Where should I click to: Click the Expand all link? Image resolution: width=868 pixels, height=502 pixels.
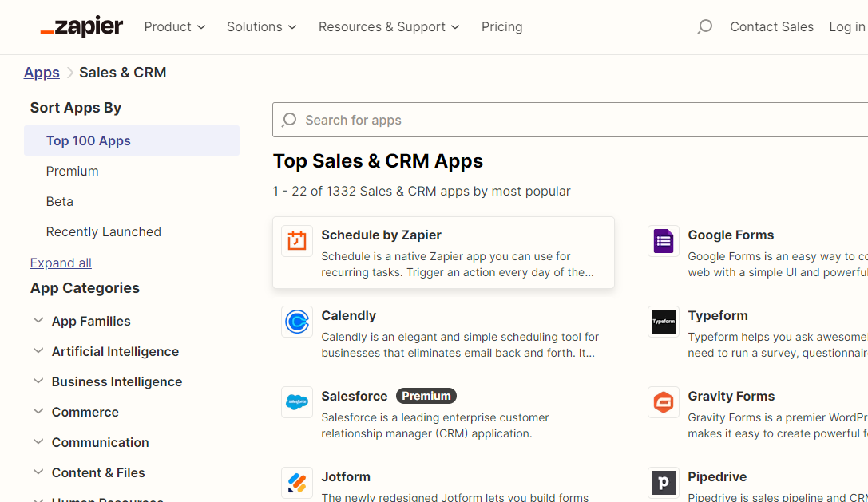point(61,263)
